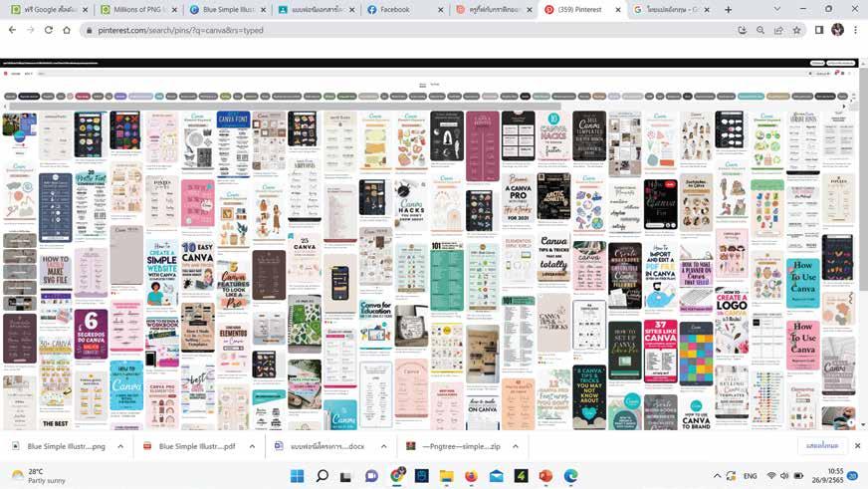868x489 pixels.
Task: Open the Chrome profile avatar
Action: [837, 30]
